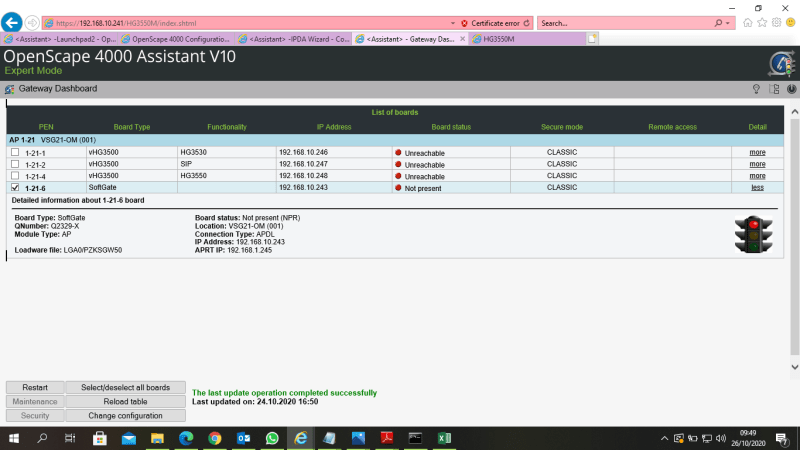This screenshot has height=450, width=800.
Task: Log off using the power icon
Action: [791, 89]
